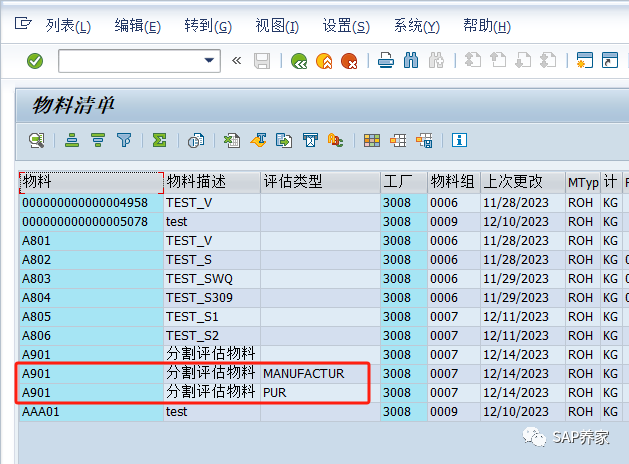This screenshot has height=464, width=629.
Task: Click the Export to Spreadsheet icon
Action: click(x=232, y=140)
